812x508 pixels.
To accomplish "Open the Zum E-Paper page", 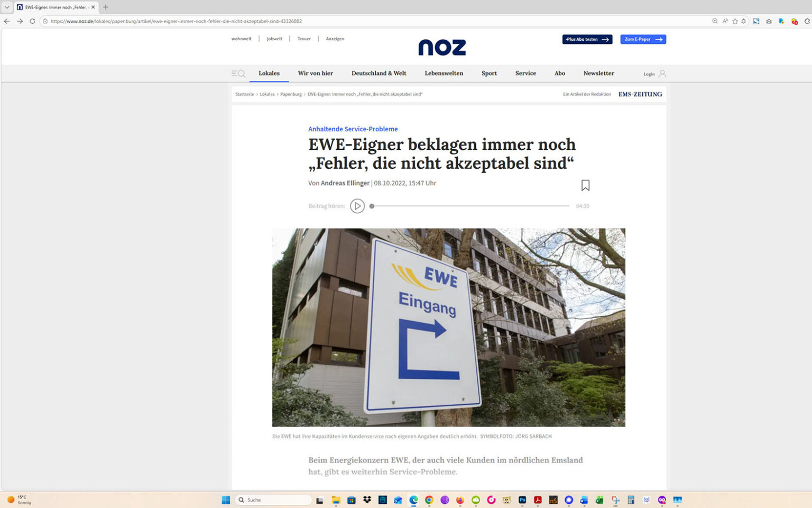I will 643,39.
